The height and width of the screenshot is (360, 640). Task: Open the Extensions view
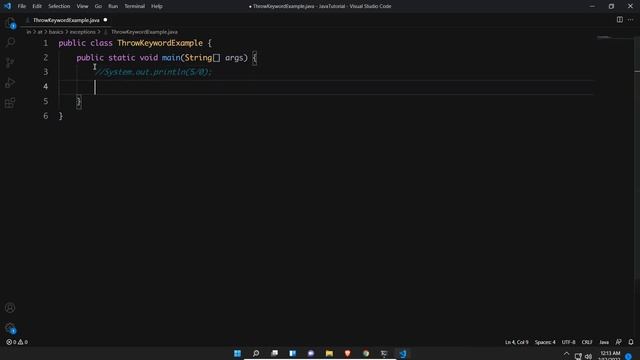tap(10, 102)
